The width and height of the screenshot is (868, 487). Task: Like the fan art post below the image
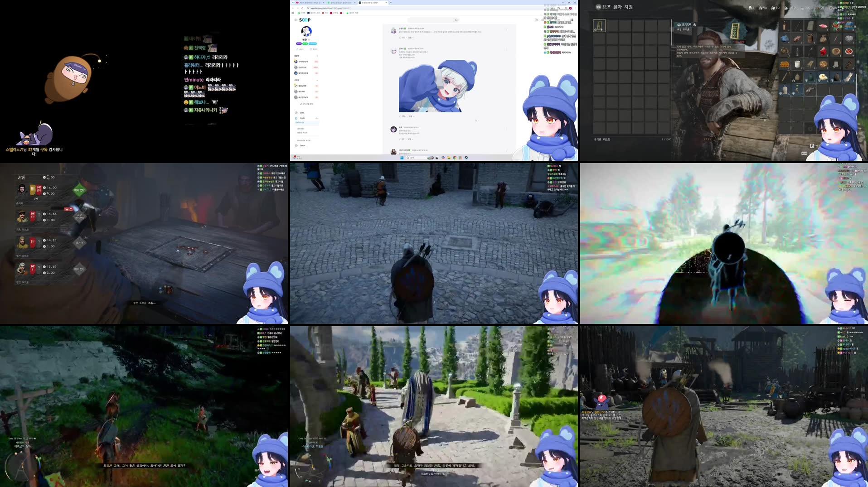tap(401, 116)
